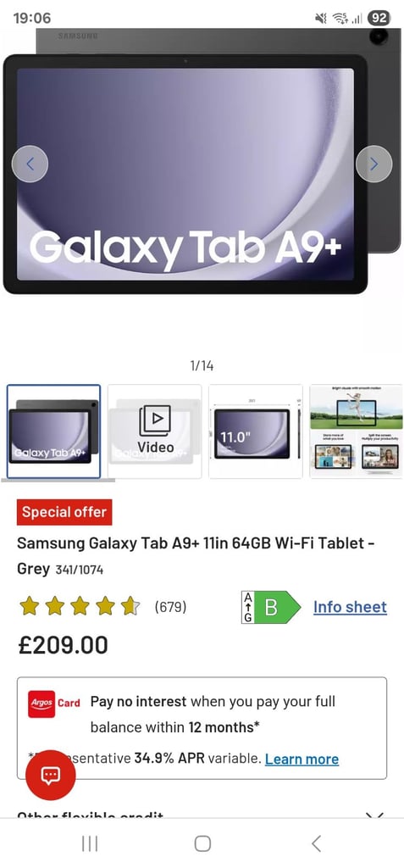Select the first Galaxy Tab A9+ thumbnail

coord(53,431)
